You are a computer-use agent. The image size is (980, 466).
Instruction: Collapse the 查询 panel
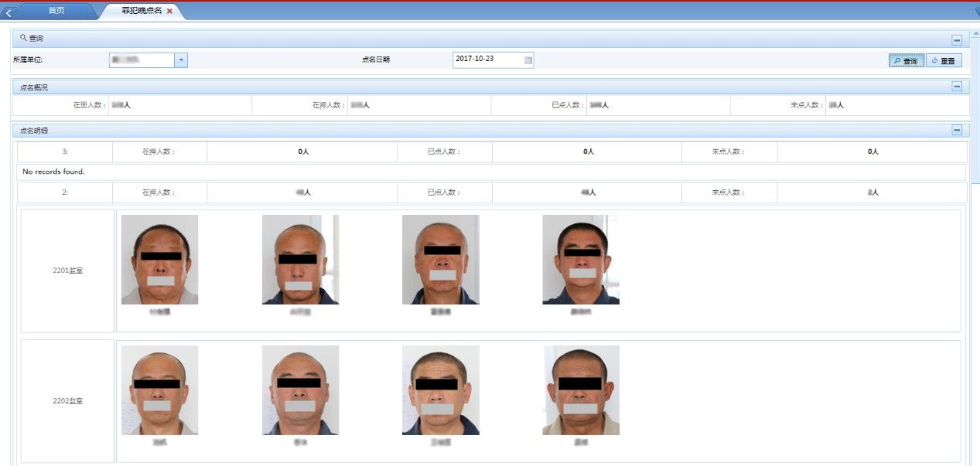tap(957, 39)
